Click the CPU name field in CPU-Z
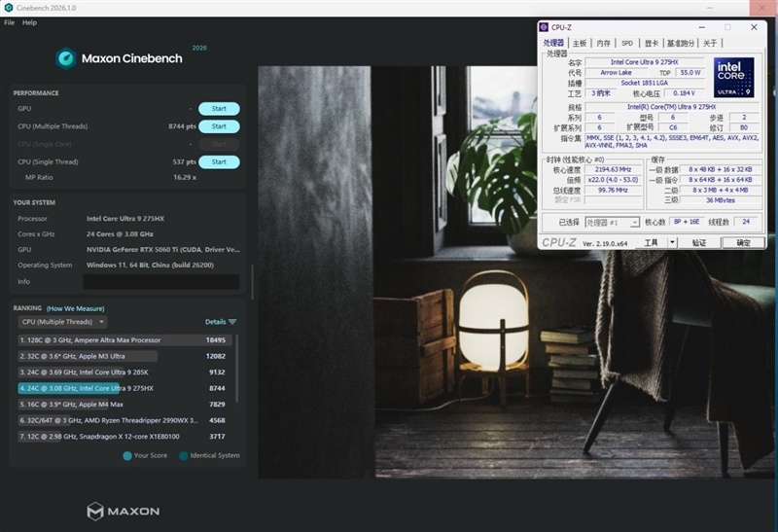 [644, 62]
